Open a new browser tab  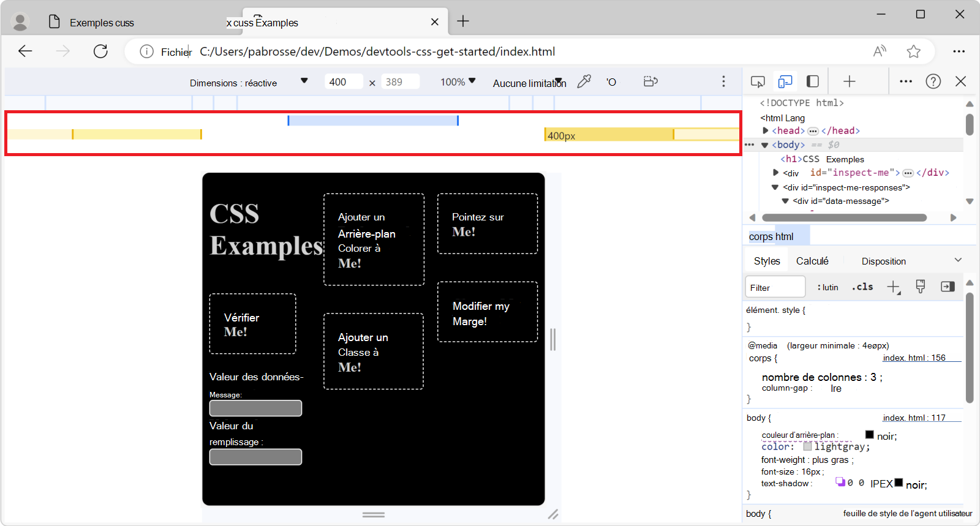[x=463, y=21]
